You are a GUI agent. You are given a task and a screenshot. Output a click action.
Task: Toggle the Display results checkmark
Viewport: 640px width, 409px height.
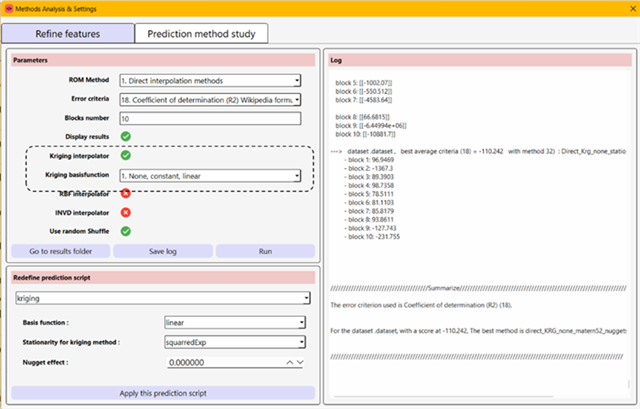[x=126, y=136]
